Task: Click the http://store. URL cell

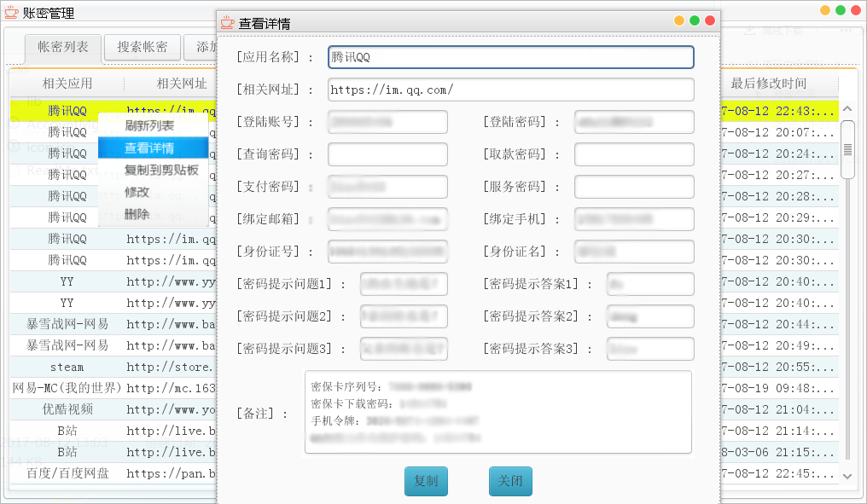Action: point(171,367)
